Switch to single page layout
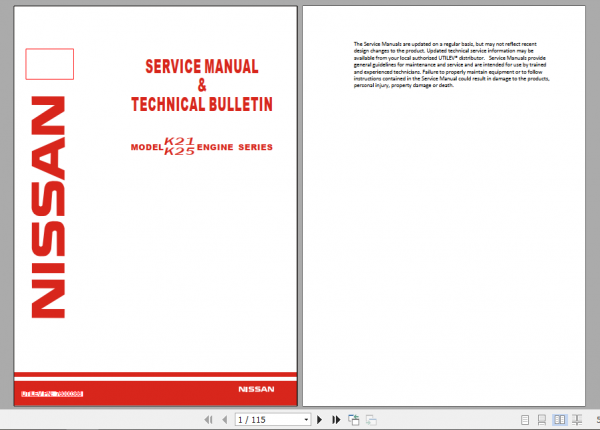 tap(525, 420)
